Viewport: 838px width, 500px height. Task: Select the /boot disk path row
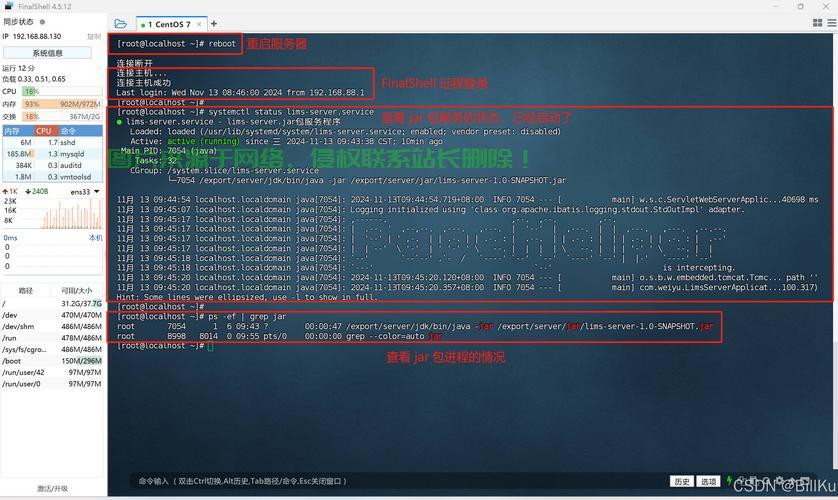pos(52,360)
